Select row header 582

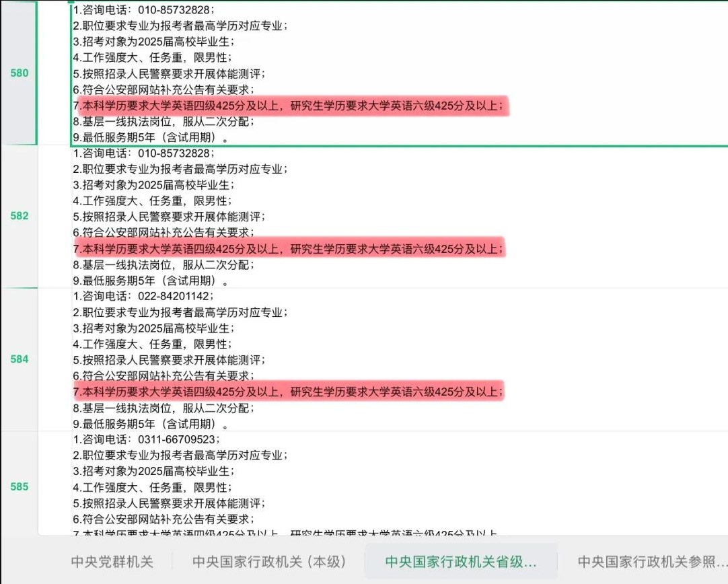pos(20,216)
